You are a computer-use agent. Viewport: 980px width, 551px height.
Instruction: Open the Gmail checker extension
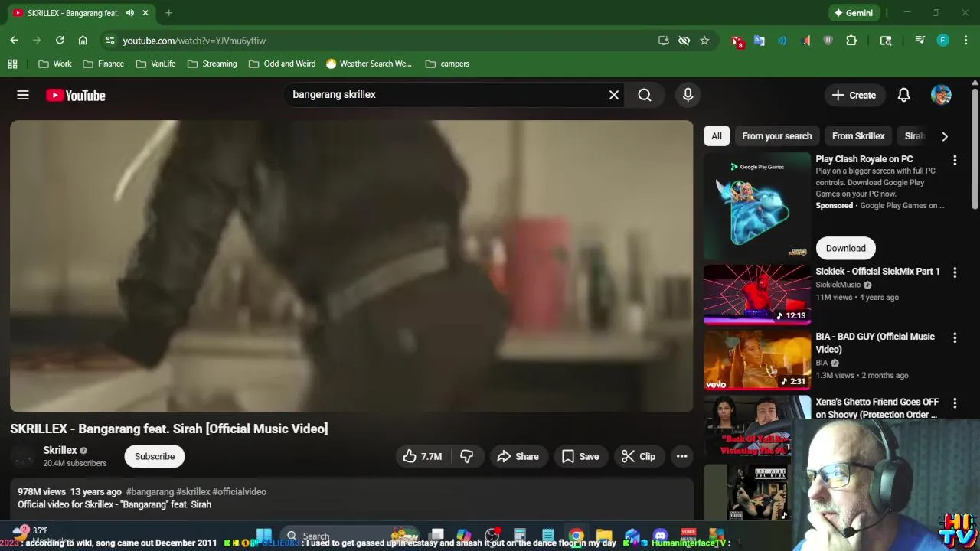tap(737, 41)
